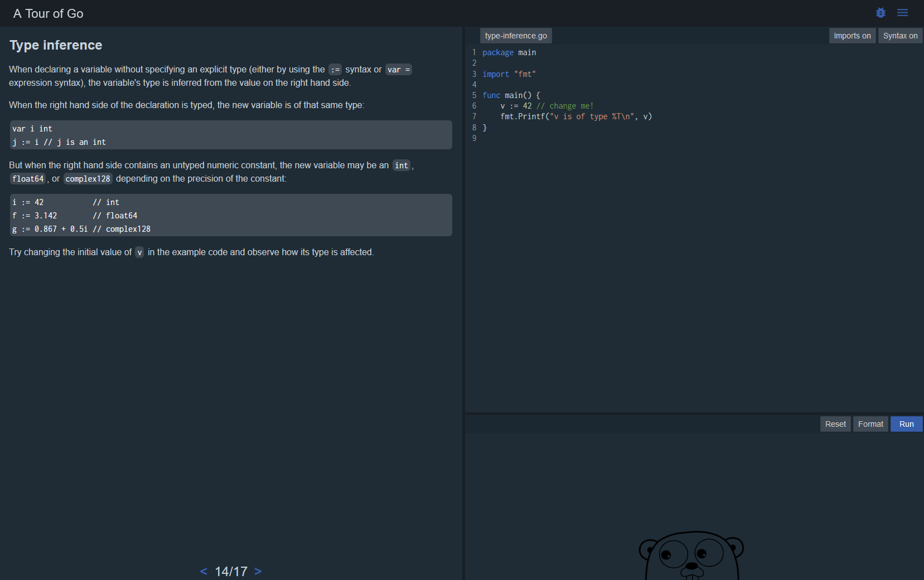
Task: Toggle the Syntax on highlighting
Action: 899,36
